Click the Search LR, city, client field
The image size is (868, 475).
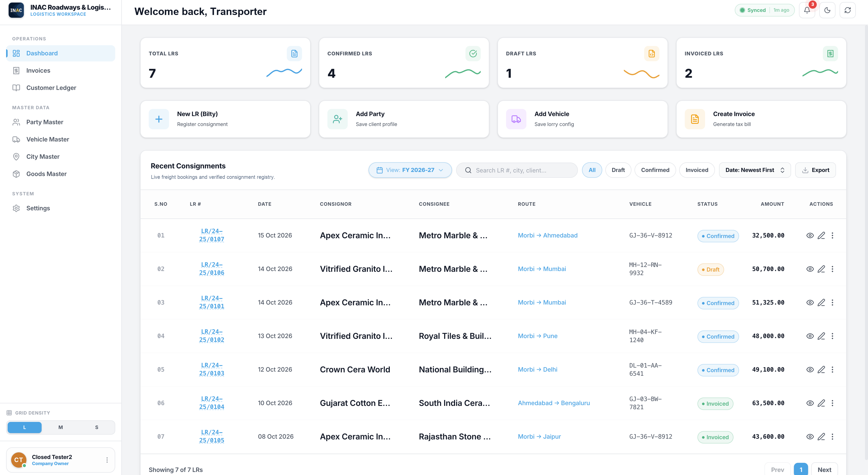point(516,170)
